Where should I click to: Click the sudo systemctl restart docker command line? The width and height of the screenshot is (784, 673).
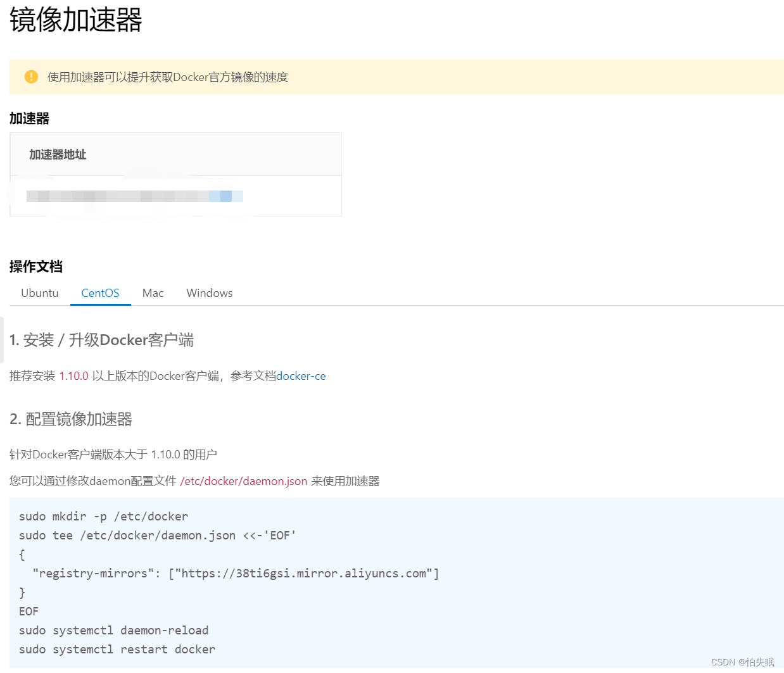tap(117, 649)
